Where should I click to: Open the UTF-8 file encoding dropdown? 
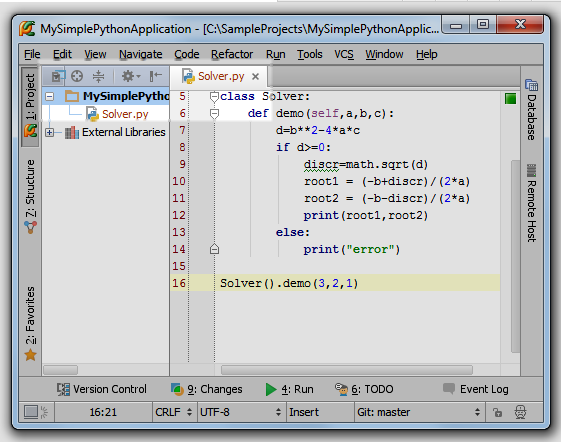point(241,412)
